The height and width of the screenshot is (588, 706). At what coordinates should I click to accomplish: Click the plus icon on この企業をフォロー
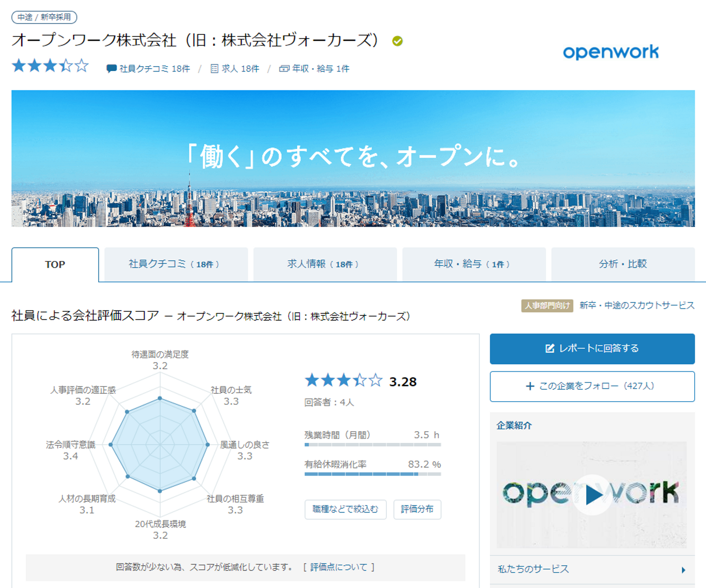click(530, 386)
